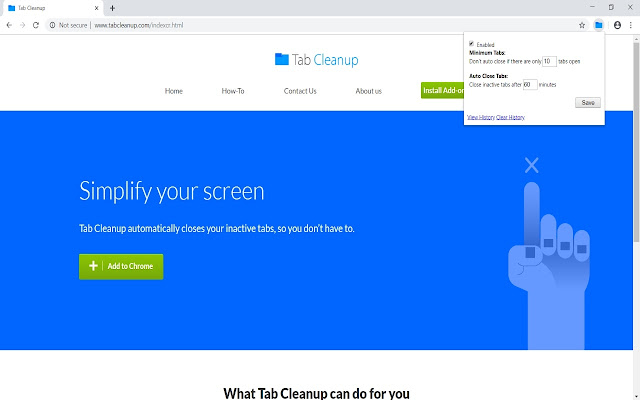Image resolution: width=640 pixels, height=400 pixels.
Task: Reload the page with refresh icon
Action: coord(36,25)
